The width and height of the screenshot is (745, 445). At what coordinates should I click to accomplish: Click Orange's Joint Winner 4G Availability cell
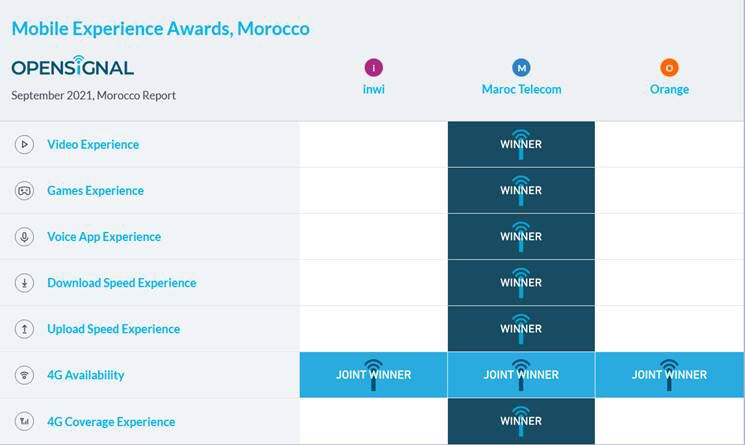point(669,375)
